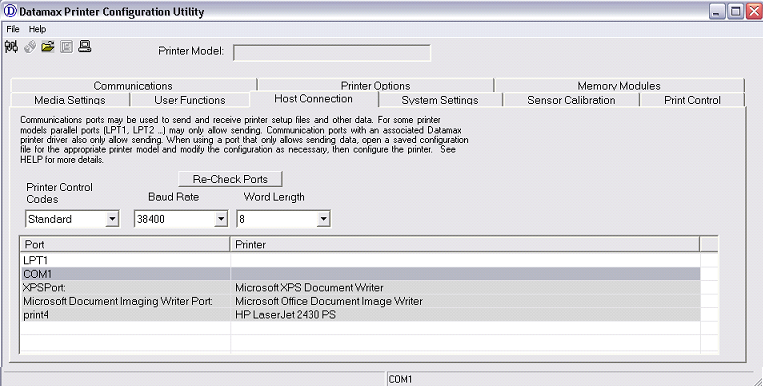763x388 pixels.
Task: Open the Sensor Calibration tab
Action: pos(571,100)
